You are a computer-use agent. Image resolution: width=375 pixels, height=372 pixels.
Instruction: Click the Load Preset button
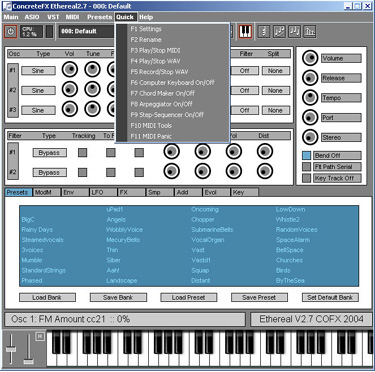tap(189, 297)
